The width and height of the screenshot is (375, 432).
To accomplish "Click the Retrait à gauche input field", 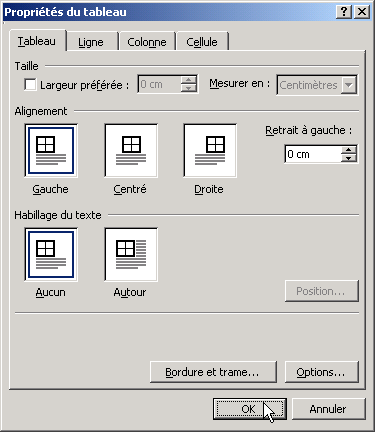I will click(x=313, y=154).
